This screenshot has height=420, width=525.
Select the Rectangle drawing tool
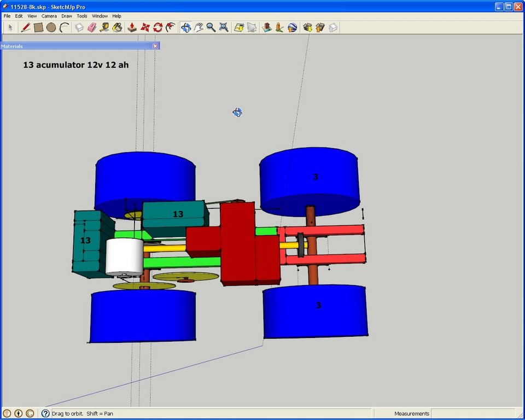(x=38, y=27)
